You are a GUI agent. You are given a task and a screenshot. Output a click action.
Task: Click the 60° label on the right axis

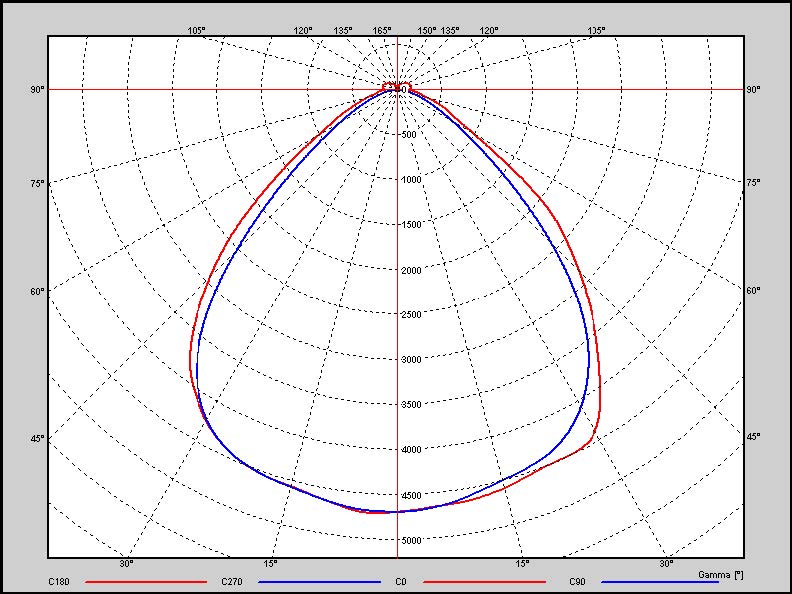[753, 290]
